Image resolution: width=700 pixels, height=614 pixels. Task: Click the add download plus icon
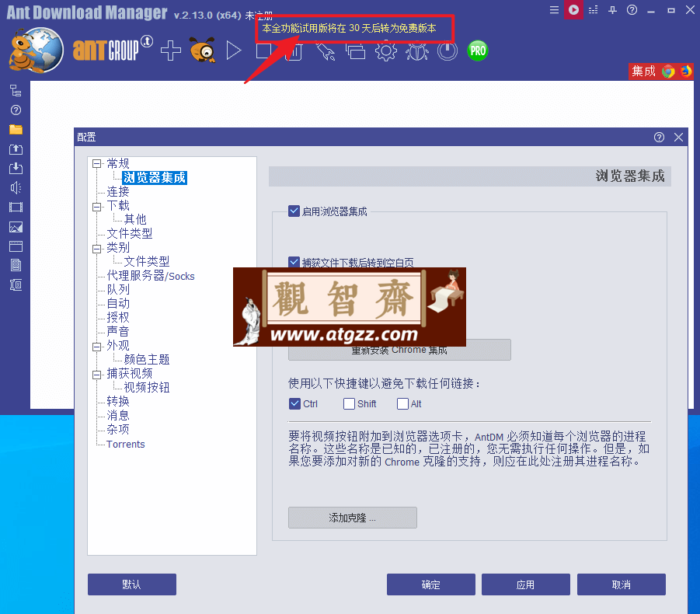171,51
